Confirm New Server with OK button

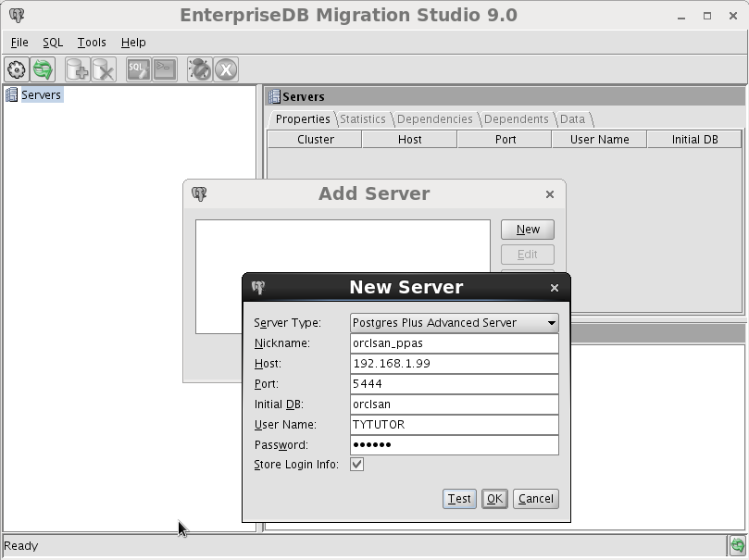coord(494,499)
